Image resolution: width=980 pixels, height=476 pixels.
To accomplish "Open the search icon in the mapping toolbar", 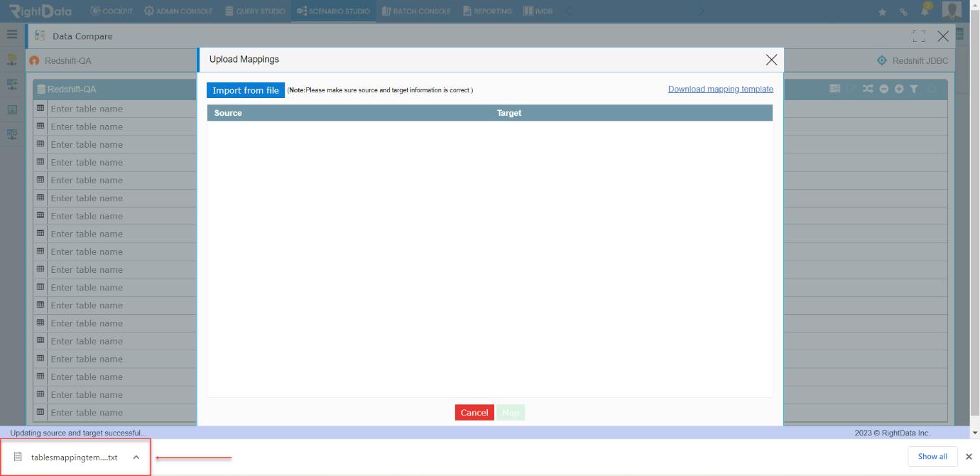I will point(932,89).
